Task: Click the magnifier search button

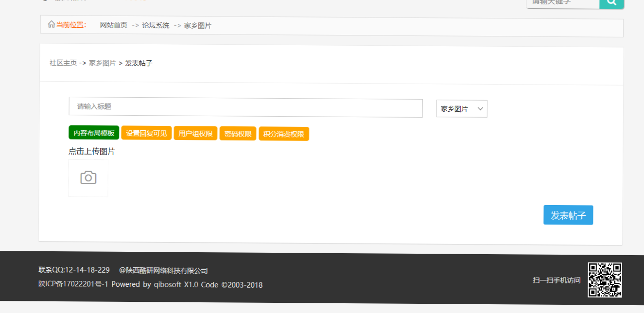Action: pos(611,3)
